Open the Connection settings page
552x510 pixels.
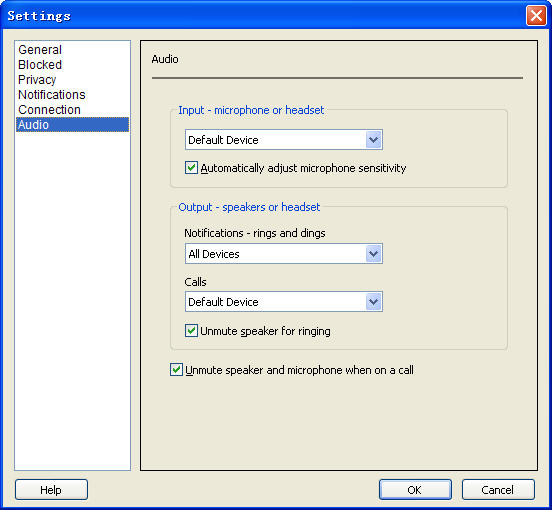(x=49, y=110)
